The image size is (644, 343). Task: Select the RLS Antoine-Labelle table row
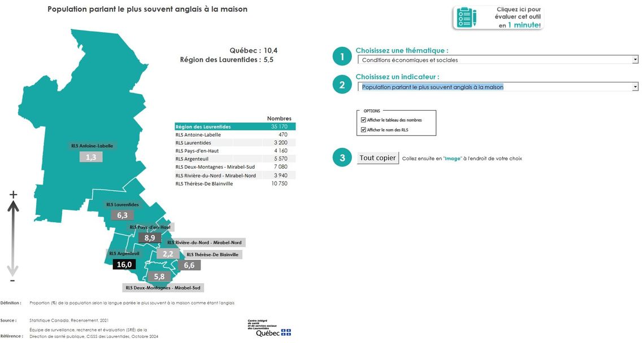coord(235,135)
